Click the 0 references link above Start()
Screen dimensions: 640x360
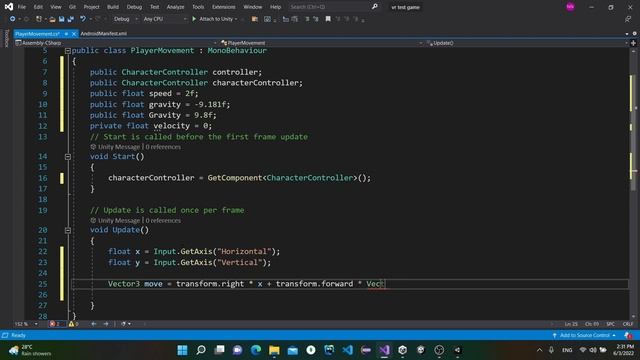tap(163, 147)
